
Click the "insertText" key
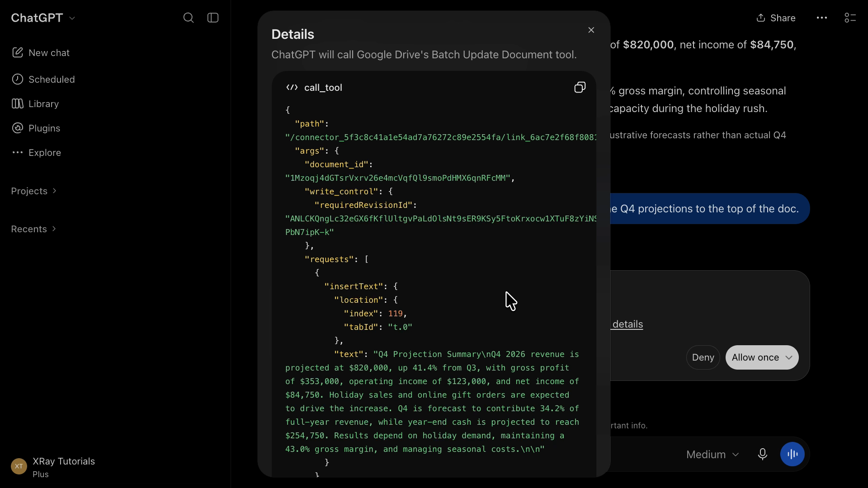354,286
